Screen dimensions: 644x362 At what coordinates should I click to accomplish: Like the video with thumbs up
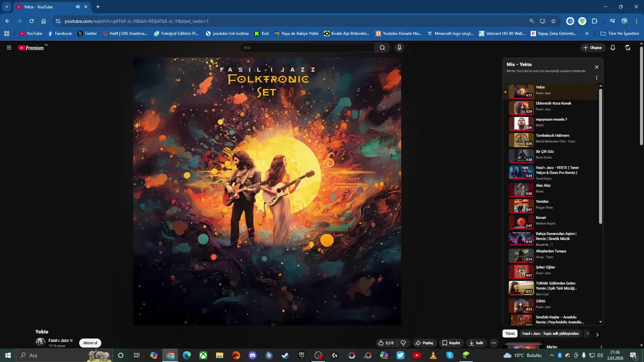tap(386, 343)
